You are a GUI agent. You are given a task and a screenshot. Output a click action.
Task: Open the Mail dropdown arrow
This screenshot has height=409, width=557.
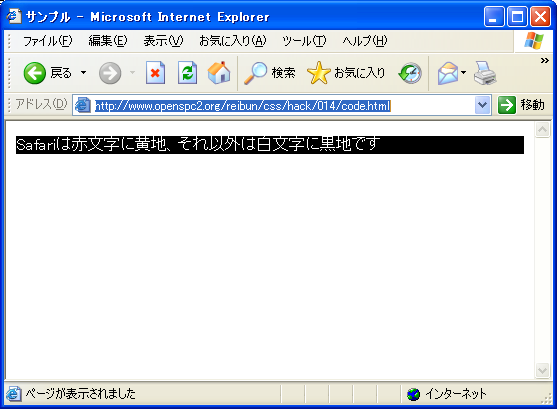tap(463, 73)
